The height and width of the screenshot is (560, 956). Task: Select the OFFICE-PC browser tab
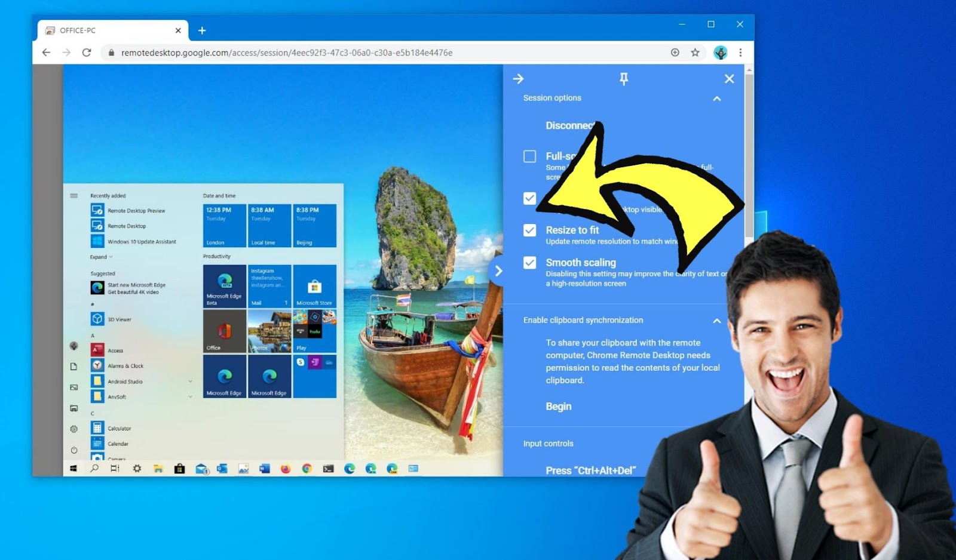coord(113,30)
